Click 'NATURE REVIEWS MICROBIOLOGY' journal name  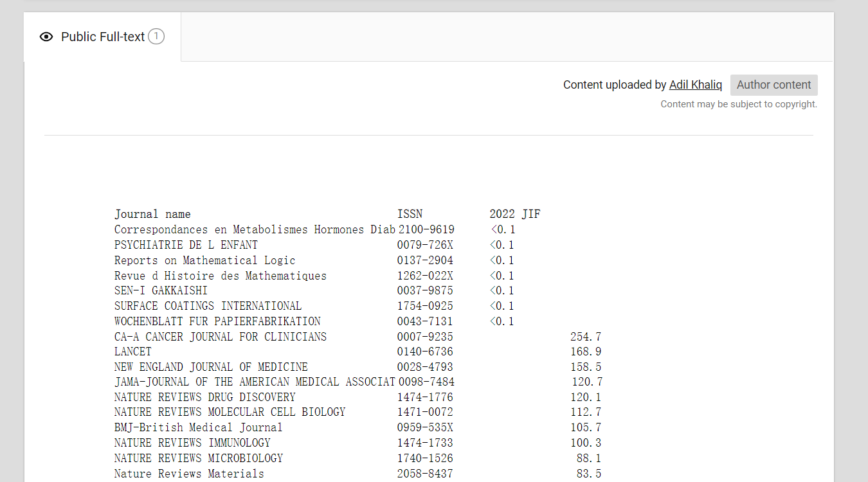199,458
